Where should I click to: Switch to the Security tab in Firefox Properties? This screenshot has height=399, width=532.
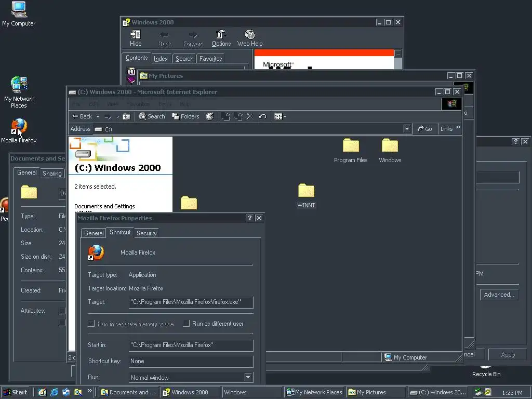coord(147,233)
